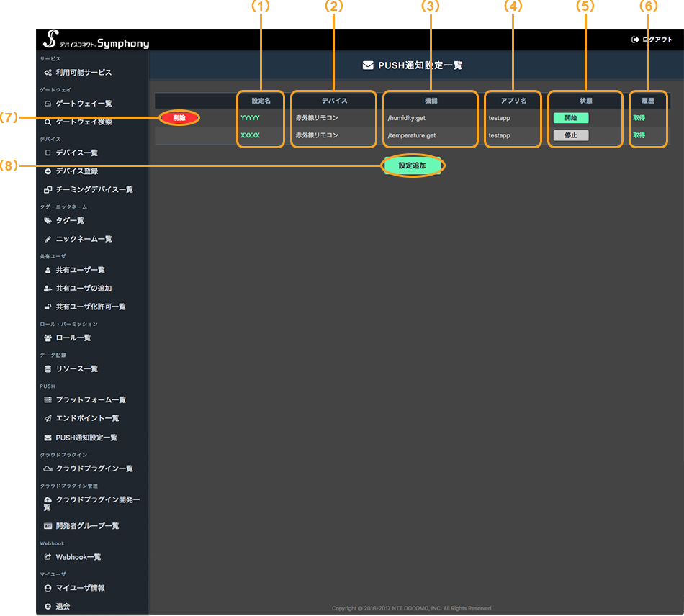Click the PUSH通知設定一覧 page title
The width and height of the screenshot is (684, 616).
tap(420, 65)
